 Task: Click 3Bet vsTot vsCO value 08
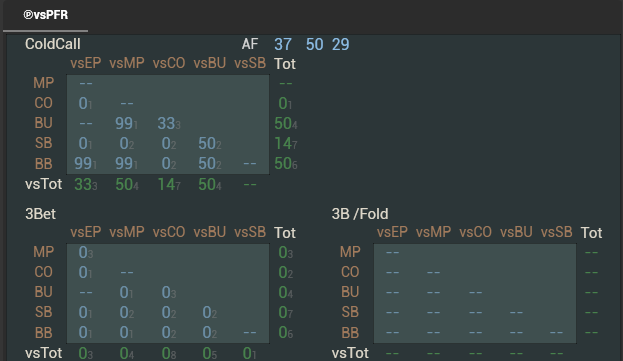(x=169, y=353)
